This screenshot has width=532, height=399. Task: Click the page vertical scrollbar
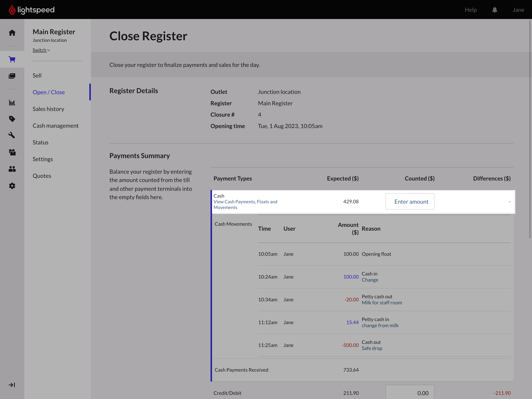tap(530, 129)
